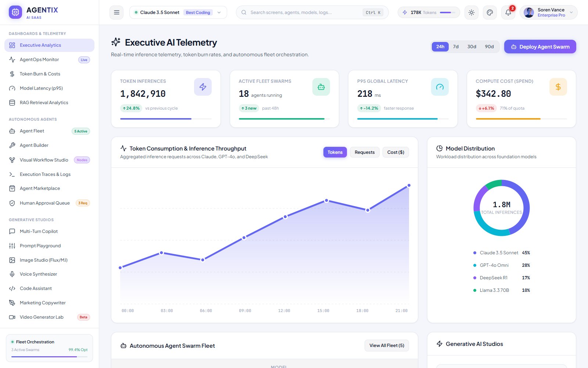Open Model Latency (p95) page

[x=49, y=88]
